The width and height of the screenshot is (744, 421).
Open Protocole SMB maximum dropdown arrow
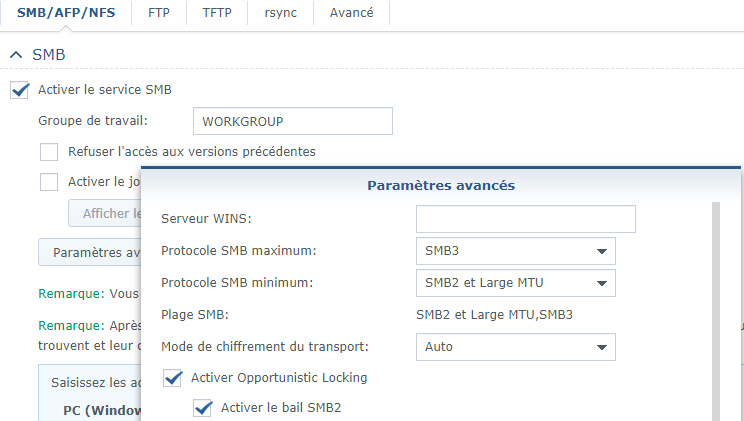click(602, 251)
